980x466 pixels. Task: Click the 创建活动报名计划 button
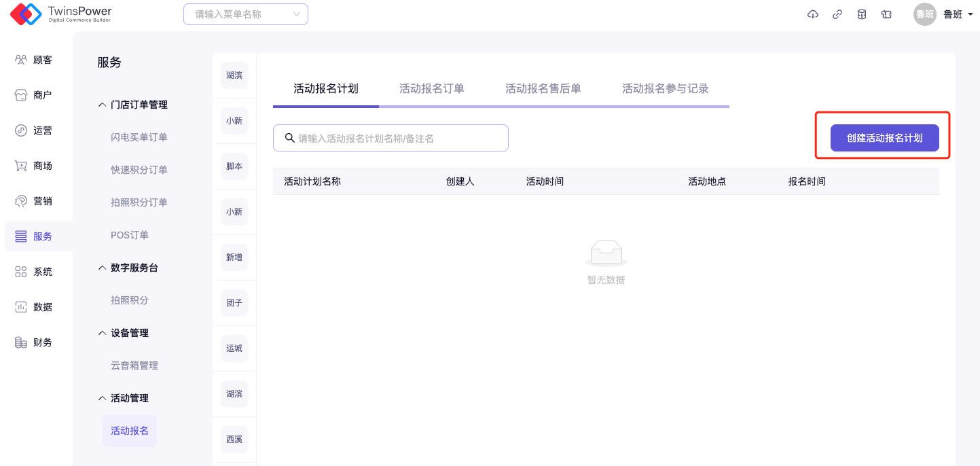click(x=884, y=138)
